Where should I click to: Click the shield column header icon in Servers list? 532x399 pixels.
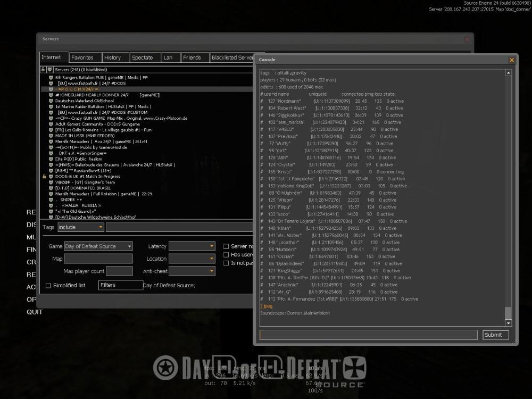pos(49,70)
